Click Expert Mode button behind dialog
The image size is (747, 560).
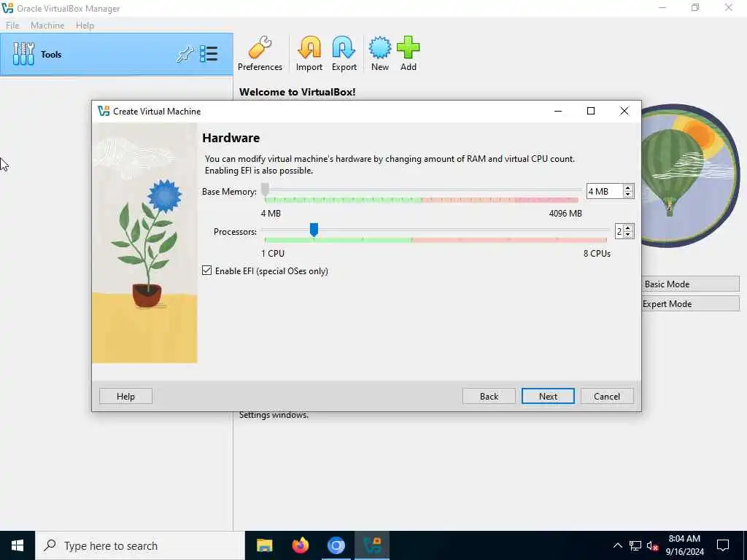[690, 304]
